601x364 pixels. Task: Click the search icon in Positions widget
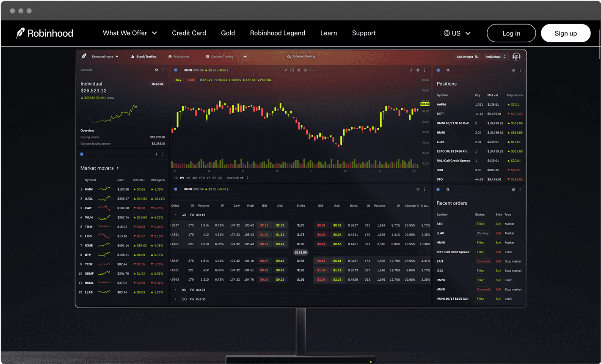[x=448, y=70]
